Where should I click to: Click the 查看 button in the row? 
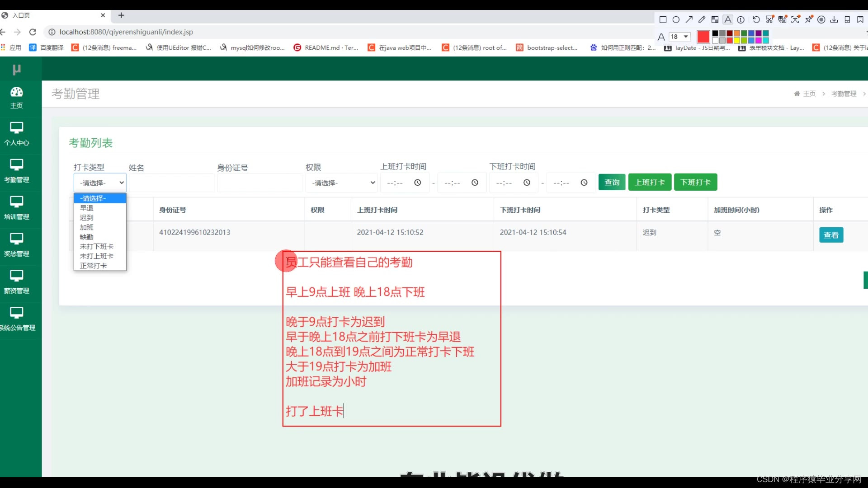[830, 235]
